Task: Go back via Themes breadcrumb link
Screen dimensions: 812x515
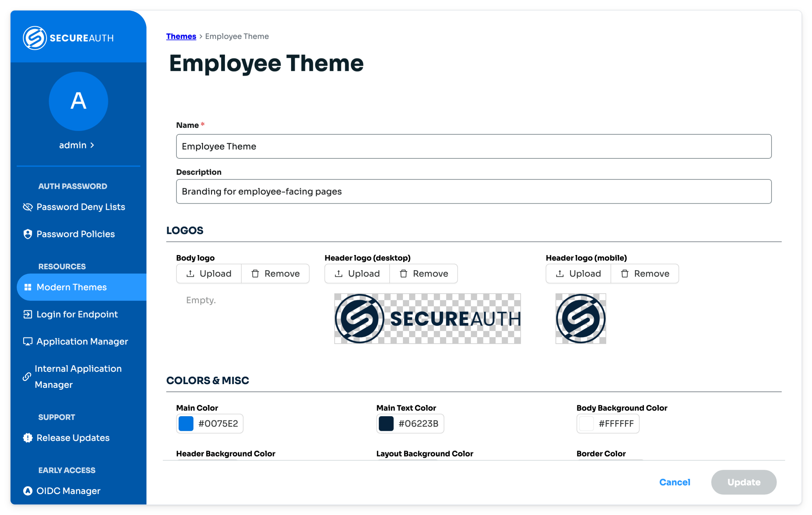Action: [181, 37]
